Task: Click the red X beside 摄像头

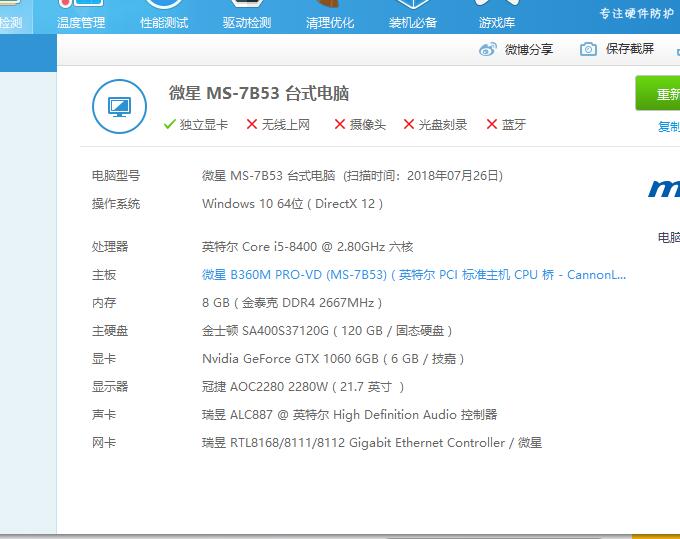Action: (340, 124)
